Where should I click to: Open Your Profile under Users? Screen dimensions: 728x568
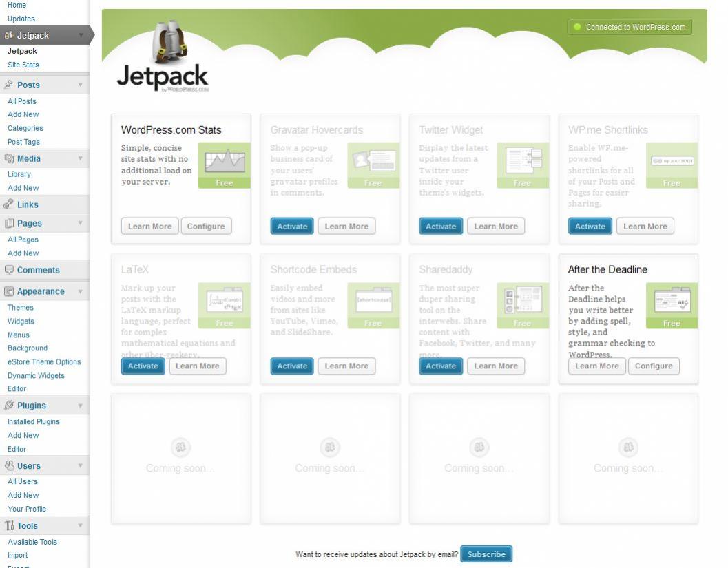point(27,509)
